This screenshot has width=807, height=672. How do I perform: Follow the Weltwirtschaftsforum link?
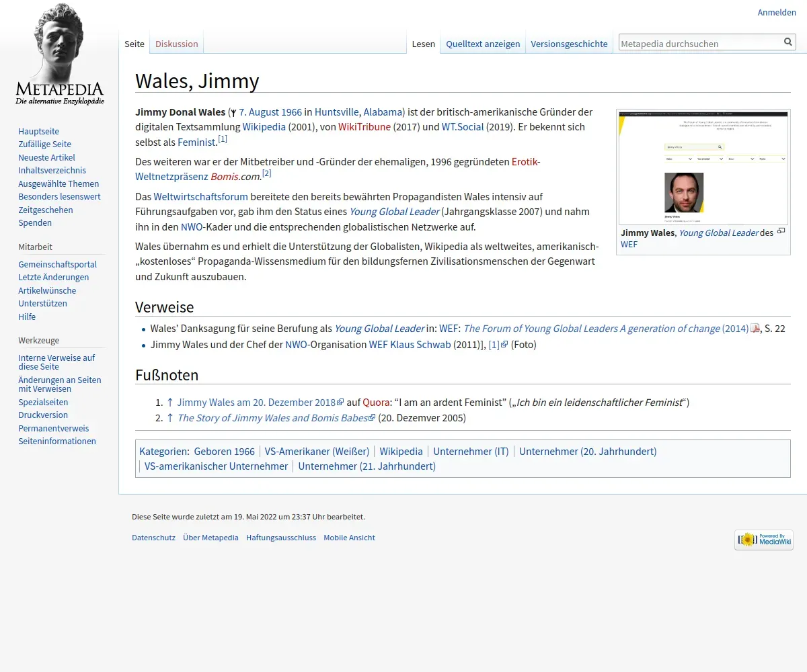200,196
